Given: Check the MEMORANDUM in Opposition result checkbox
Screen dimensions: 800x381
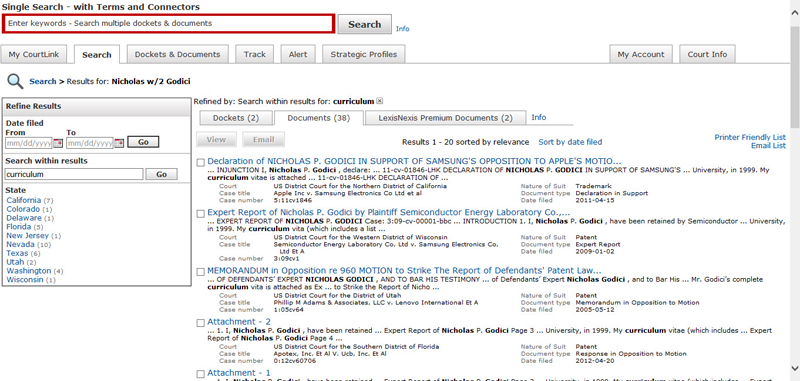Looking at the screenshot, I should (x=201, y=271).
